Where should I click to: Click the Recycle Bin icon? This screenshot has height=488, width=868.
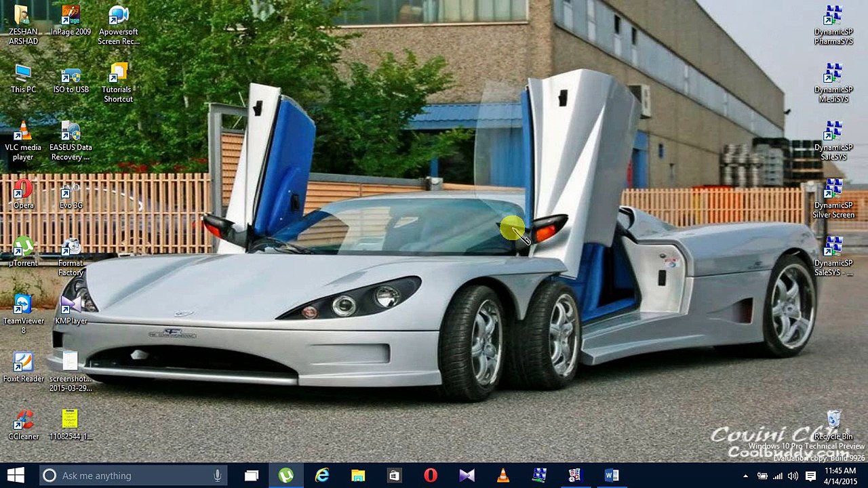pos(833,426)
